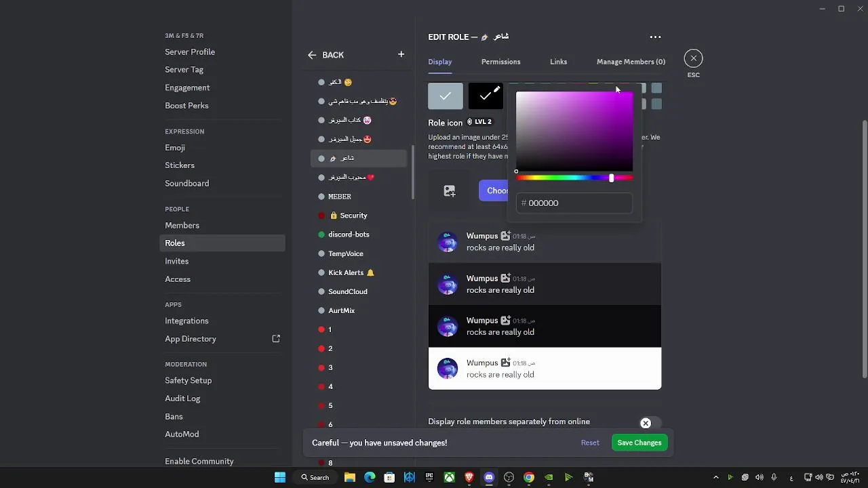Open Microsoft Store from the taskbar

tap(389, 477)
